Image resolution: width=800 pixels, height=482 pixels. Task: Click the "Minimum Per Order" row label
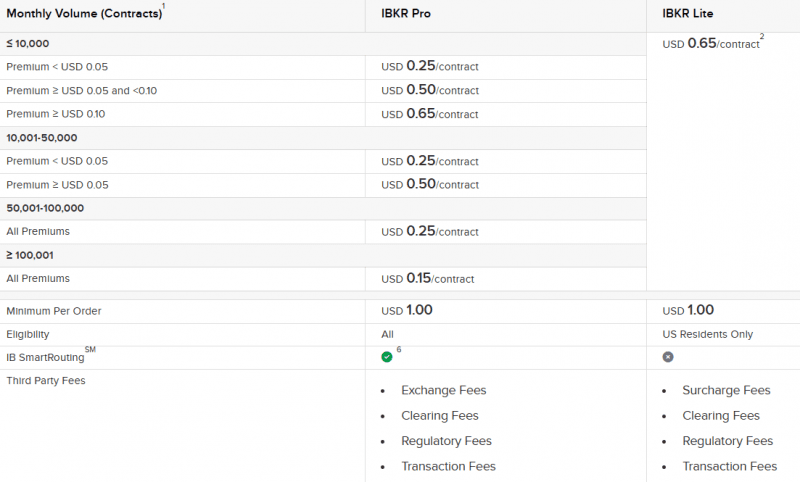[54, 311]
